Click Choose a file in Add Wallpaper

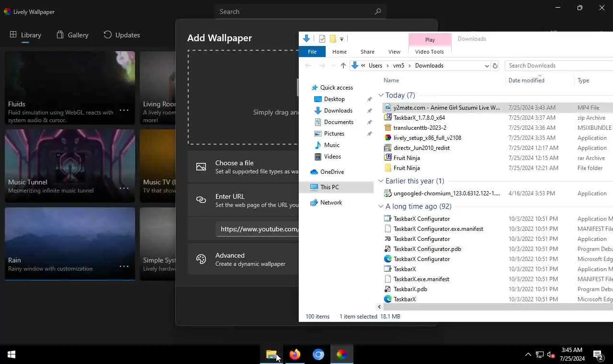(x=243, y=167)
